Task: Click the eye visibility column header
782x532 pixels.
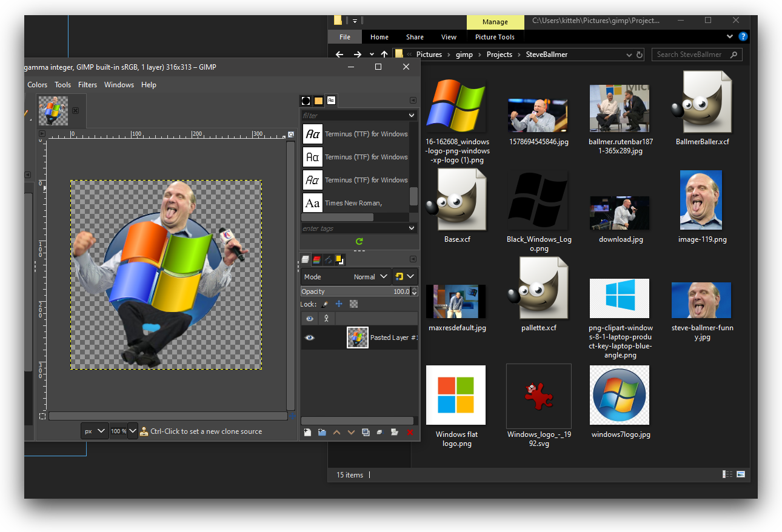Action: pos(310,318)
